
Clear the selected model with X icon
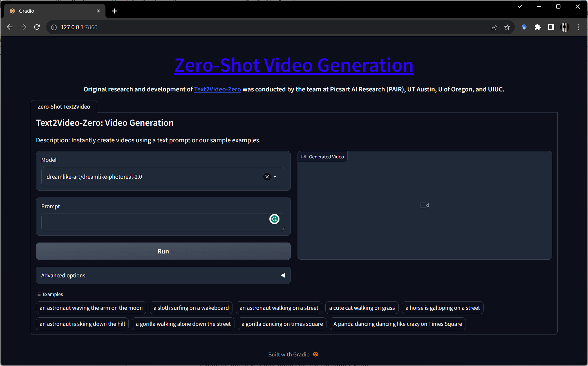pos(267,177)
